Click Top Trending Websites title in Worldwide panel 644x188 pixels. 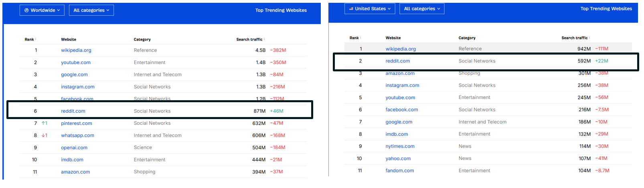pos(281,10)
